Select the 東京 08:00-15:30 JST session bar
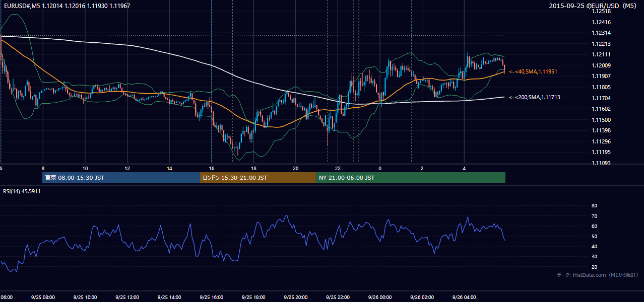Image resolution: width=644 pixels, height=302 pixels. [121, 178]
